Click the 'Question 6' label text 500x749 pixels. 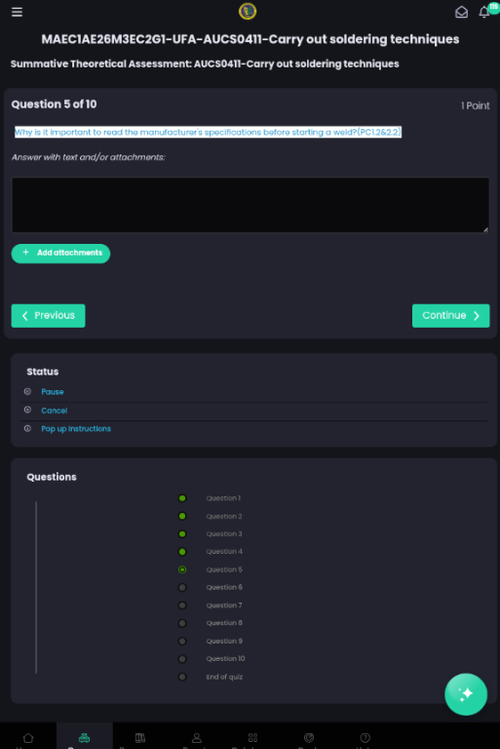pos(224,587)
